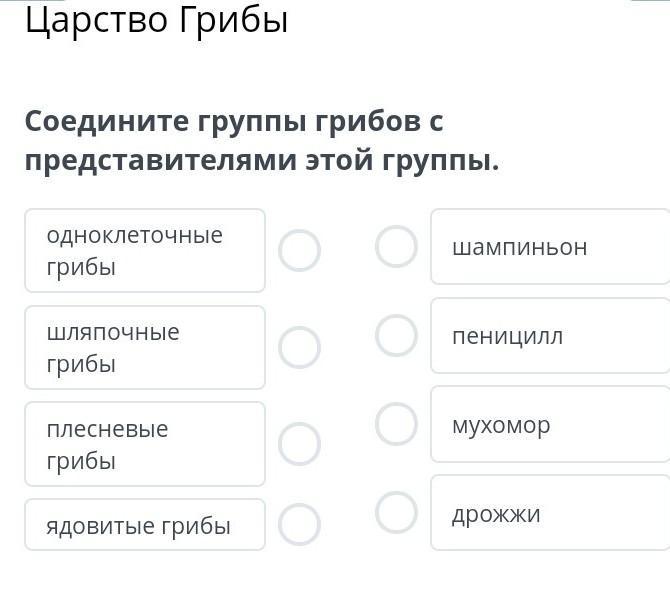The height and width of the screenshot is (611, 670).
Task: Select the circle next to 'одноклеточные грибы'
Action: pos(299,251)
